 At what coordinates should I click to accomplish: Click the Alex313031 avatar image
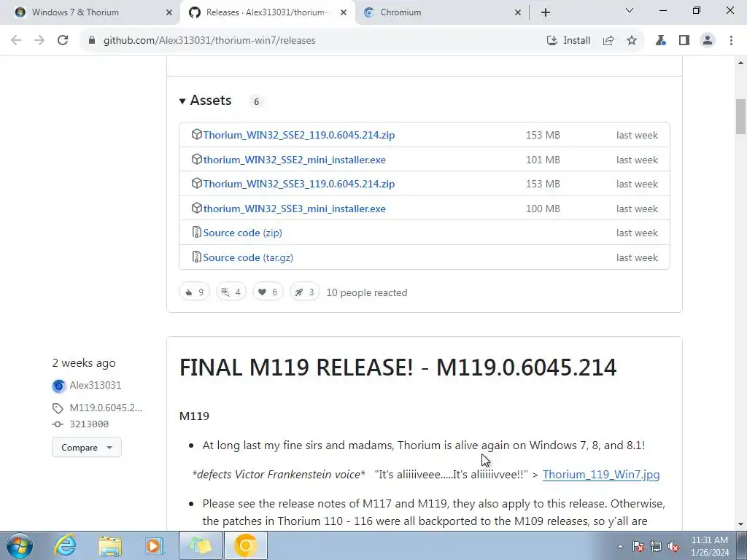[58, 386]
